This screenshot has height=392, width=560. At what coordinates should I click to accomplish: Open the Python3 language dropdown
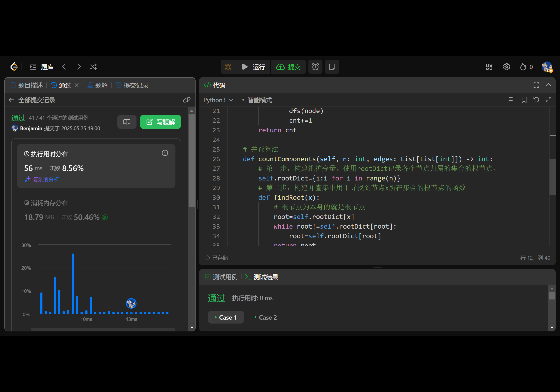(218, 100)
